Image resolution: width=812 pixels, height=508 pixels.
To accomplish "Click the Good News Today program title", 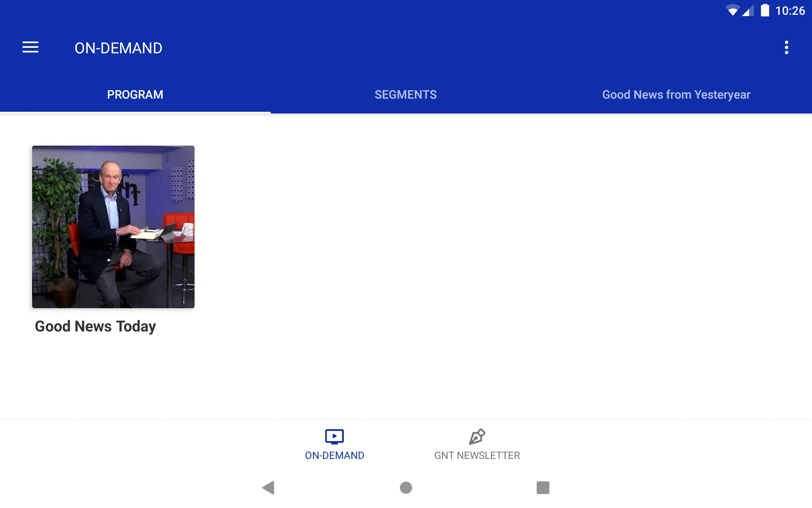I will point(95,326).
